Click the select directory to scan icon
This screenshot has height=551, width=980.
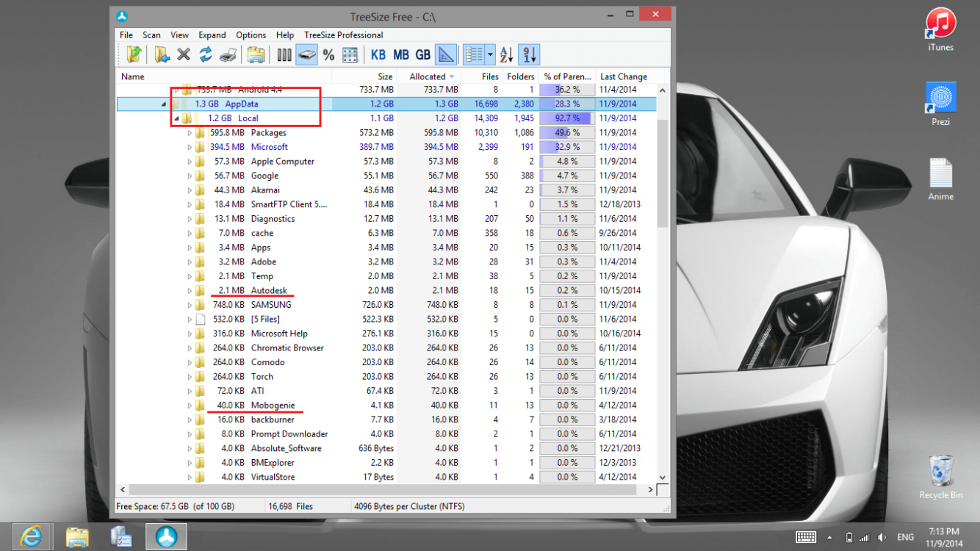tap(134, 54)
